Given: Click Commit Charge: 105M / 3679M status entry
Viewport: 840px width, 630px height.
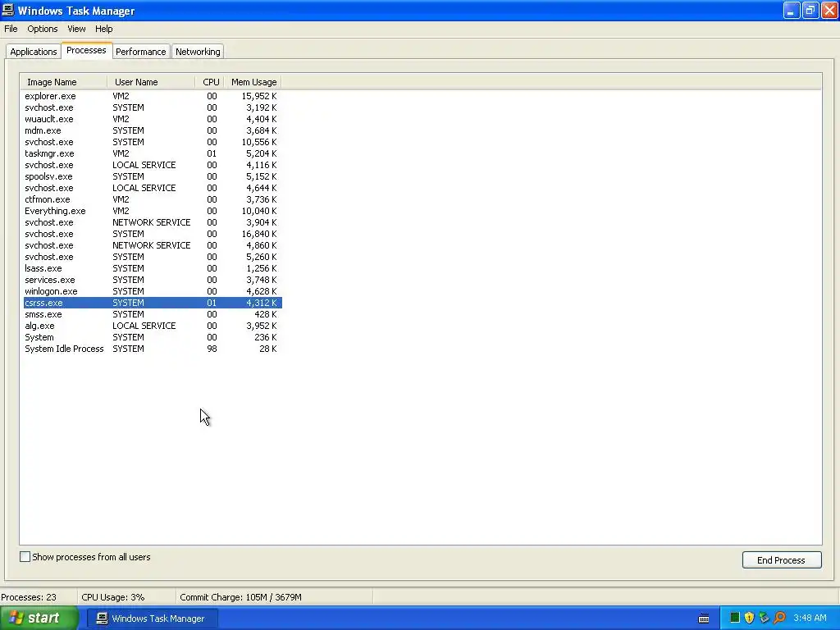Looking at the screenshot, I should pos(240,597).
